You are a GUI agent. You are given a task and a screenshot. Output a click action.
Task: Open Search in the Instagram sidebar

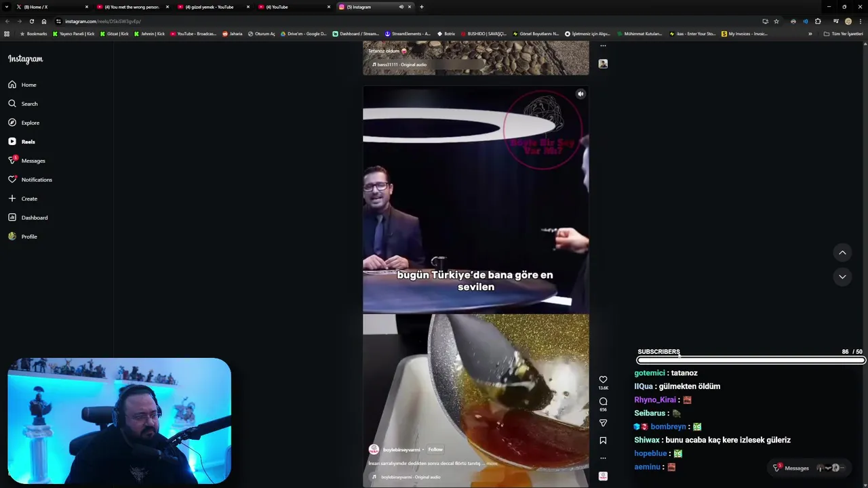[23, 104]
